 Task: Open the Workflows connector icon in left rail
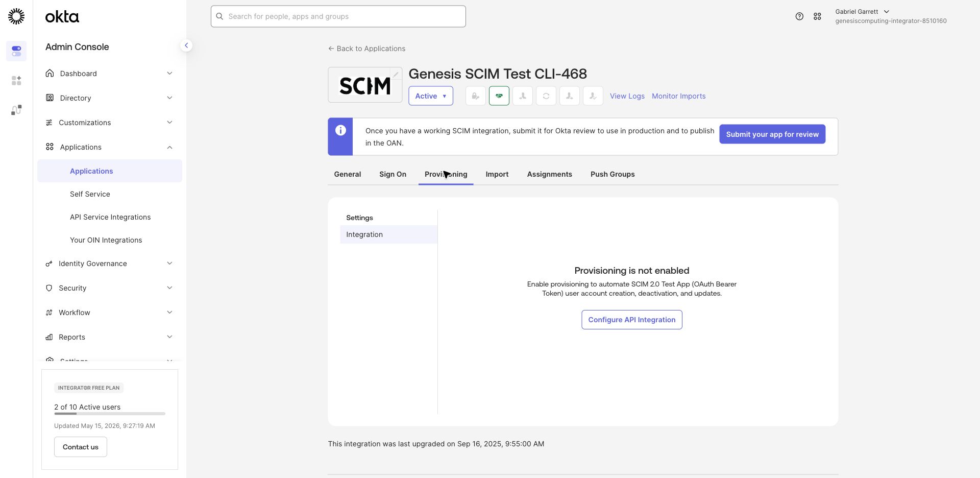tap(16, 110)
